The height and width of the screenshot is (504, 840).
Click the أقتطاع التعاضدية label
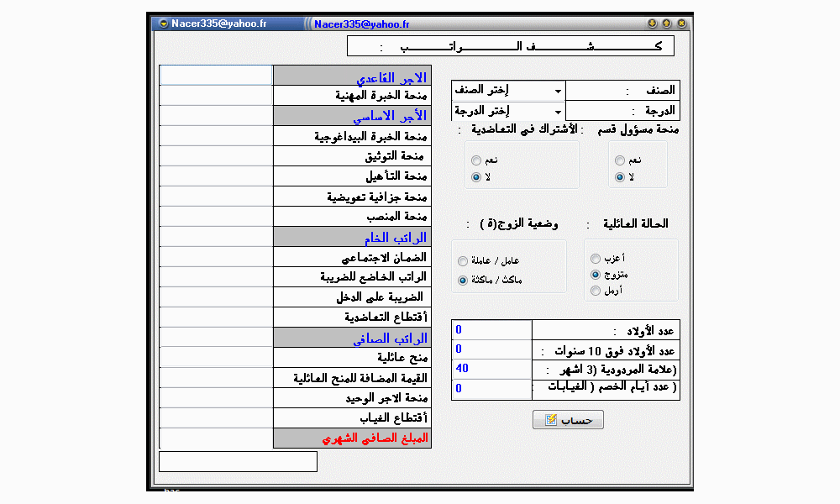(386, 317)
